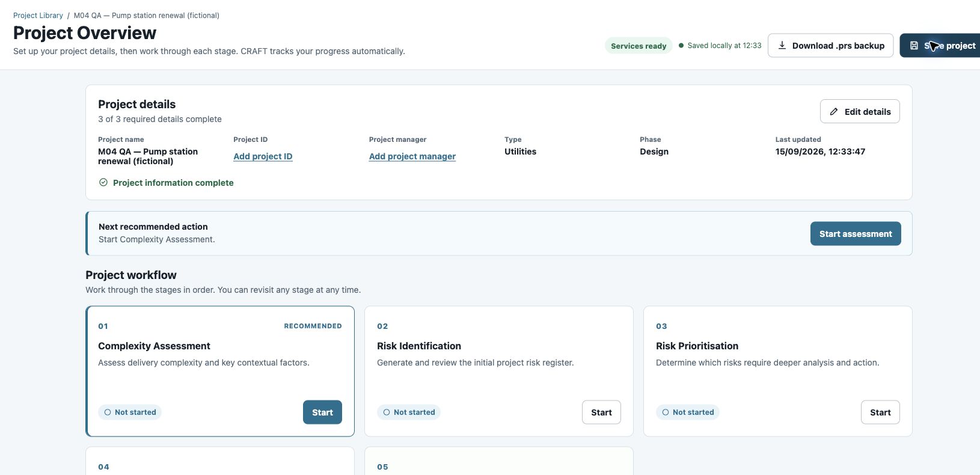Click the download icon beside .prs backup
Image resolution: width=980 pixels, height=475 pixels.
point(782,46)
